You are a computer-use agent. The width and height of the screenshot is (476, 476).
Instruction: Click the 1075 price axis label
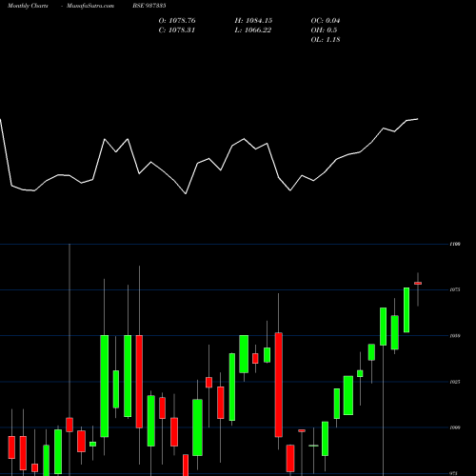coord(455,289)
